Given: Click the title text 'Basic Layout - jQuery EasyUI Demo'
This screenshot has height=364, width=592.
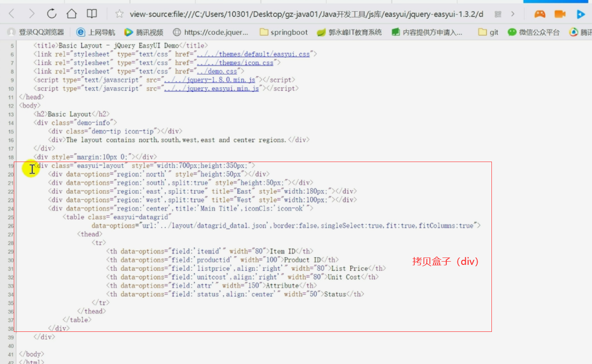Looking at the screenshot, I should coord(118,45).
